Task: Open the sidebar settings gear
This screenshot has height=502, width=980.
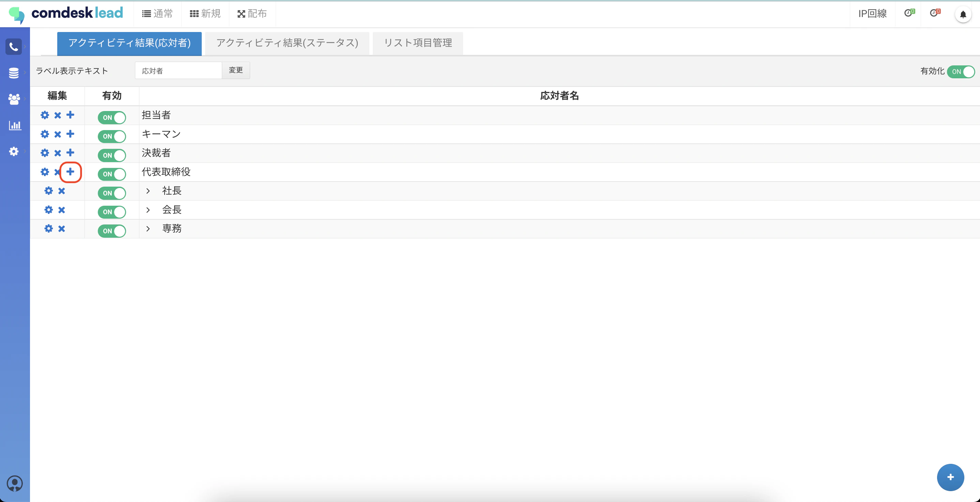Action: pyautogui.click(x=14, y=151)
